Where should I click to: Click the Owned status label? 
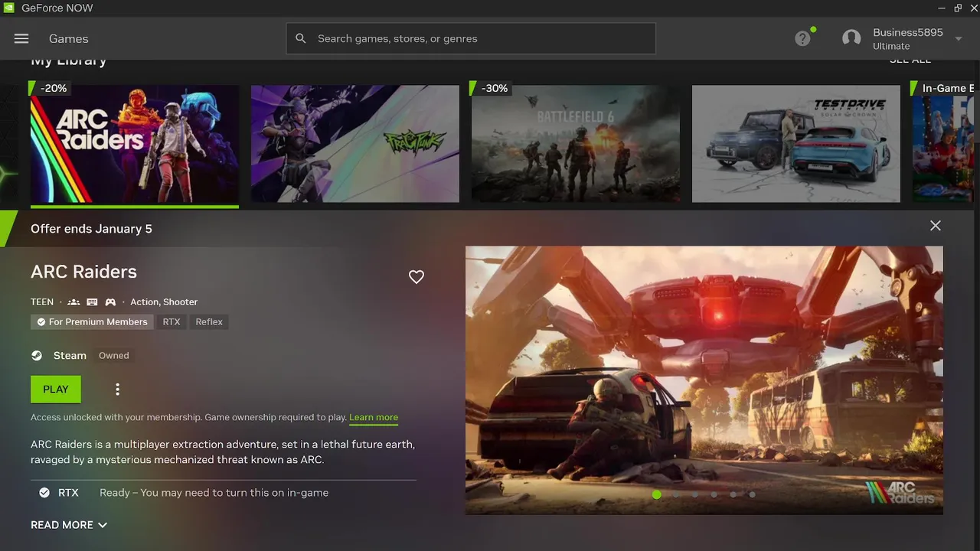(113, 356)
